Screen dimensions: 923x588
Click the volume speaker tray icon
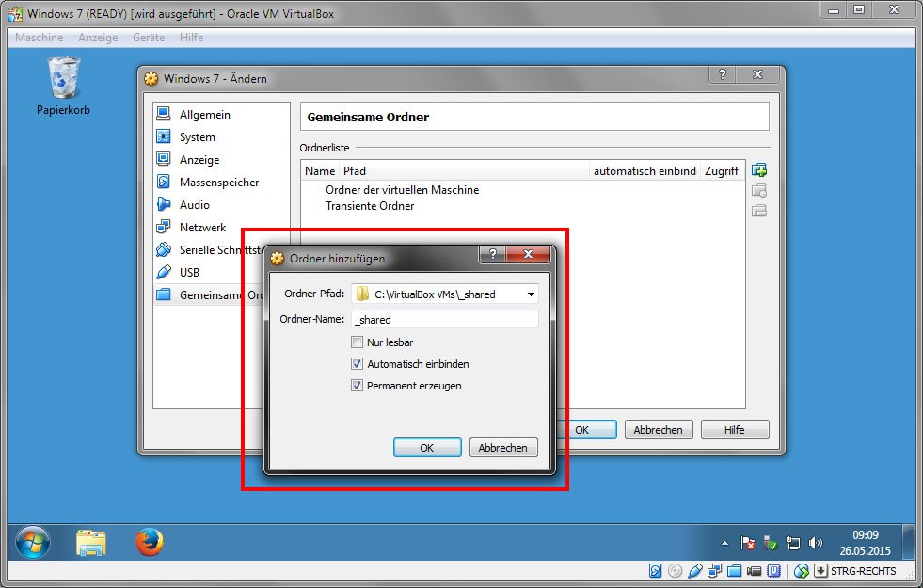(x=816, y=543)
